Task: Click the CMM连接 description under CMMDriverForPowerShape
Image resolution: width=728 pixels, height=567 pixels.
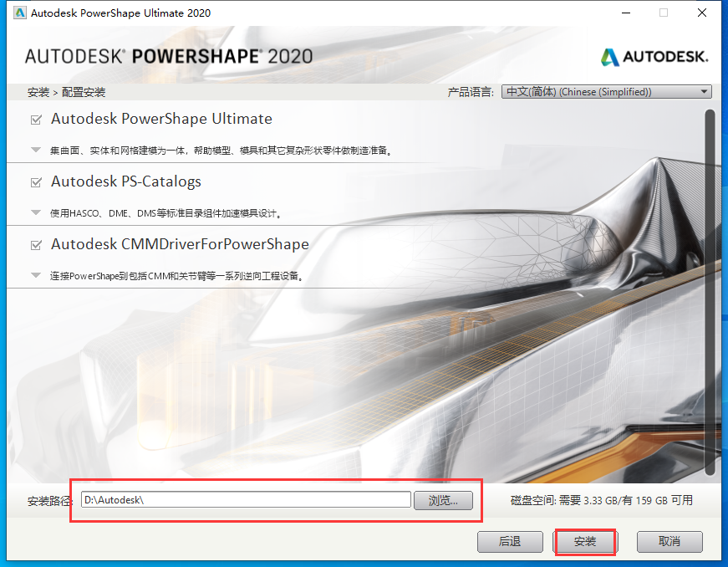Action: pos(177,276)
